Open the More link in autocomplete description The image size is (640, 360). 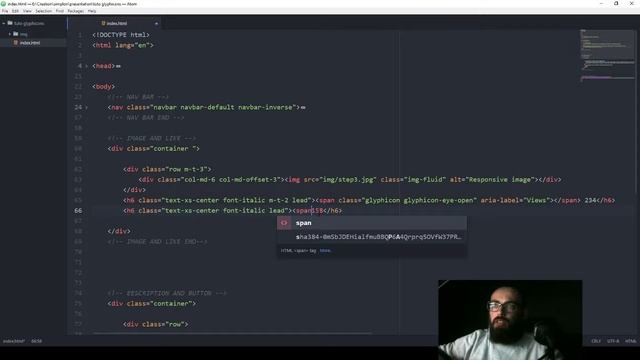[325, 251]
